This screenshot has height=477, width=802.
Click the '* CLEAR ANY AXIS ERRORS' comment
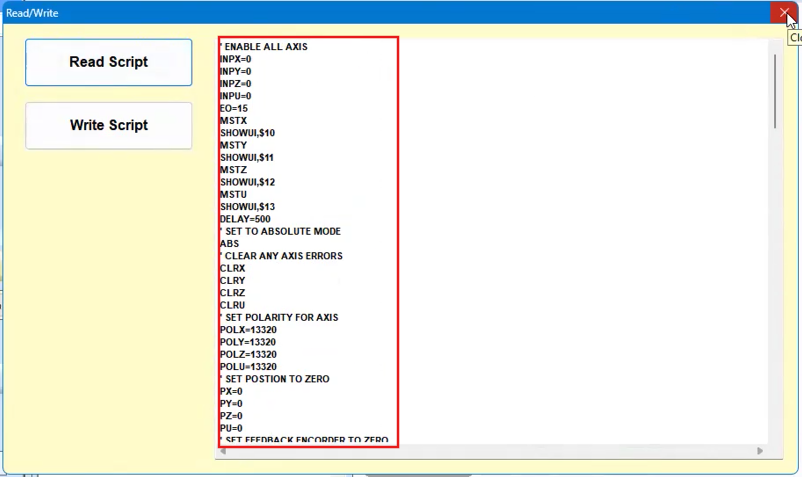[x=281, y=256]
